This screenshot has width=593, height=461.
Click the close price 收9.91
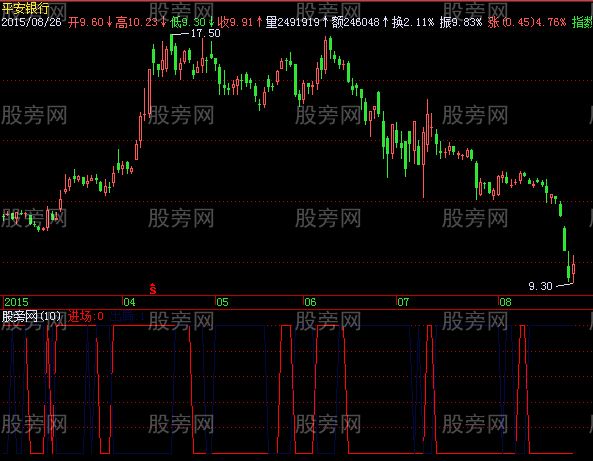(x=235, y=22)
